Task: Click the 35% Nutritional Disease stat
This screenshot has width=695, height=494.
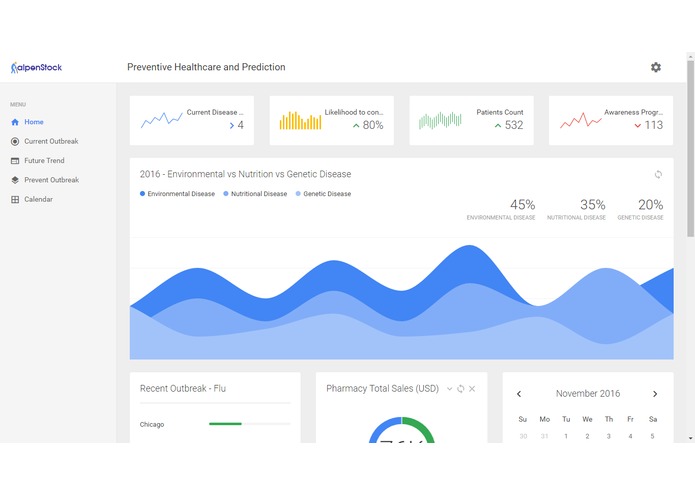Action: click(576, 210)
